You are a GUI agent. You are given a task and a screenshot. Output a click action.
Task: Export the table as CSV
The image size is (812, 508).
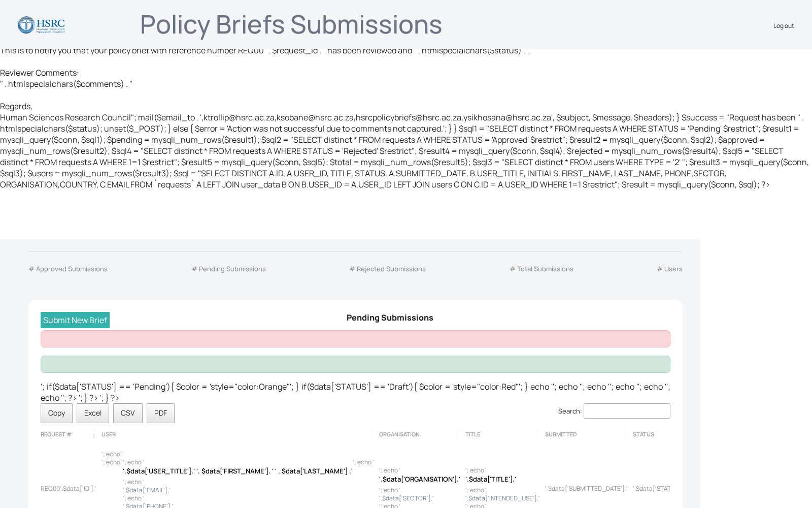click(128, 413)
